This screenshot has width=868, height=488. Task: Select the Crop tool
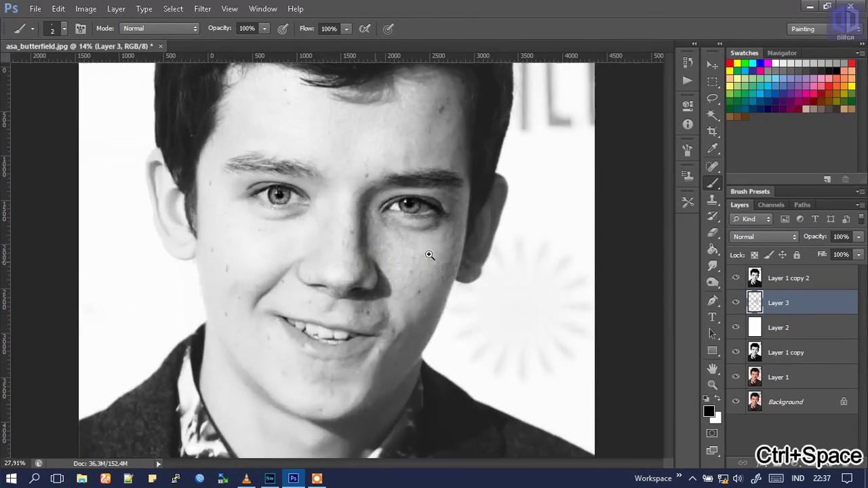[x=712, y=132]
